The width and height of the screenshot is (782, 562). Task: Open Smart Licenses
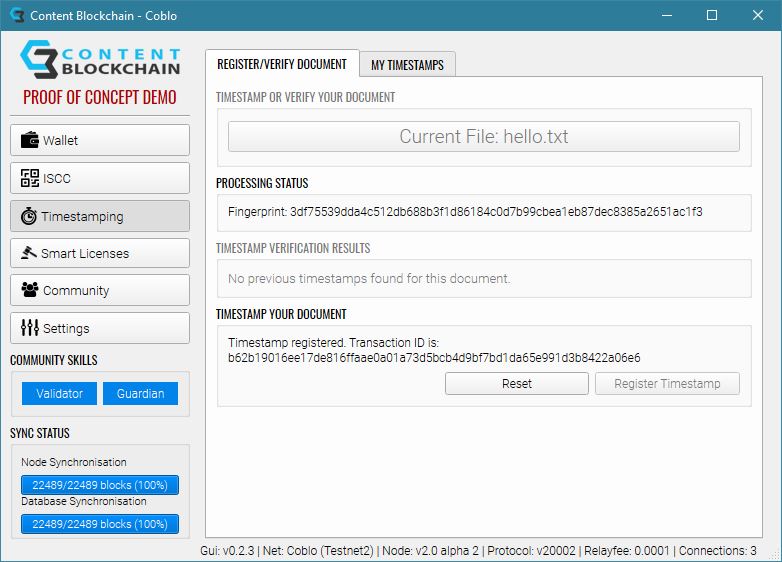100,253
